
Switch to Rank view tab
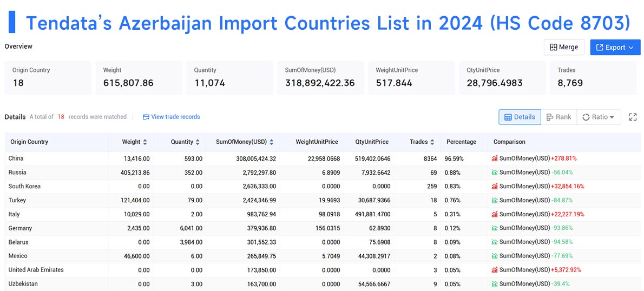pos(558,117)
